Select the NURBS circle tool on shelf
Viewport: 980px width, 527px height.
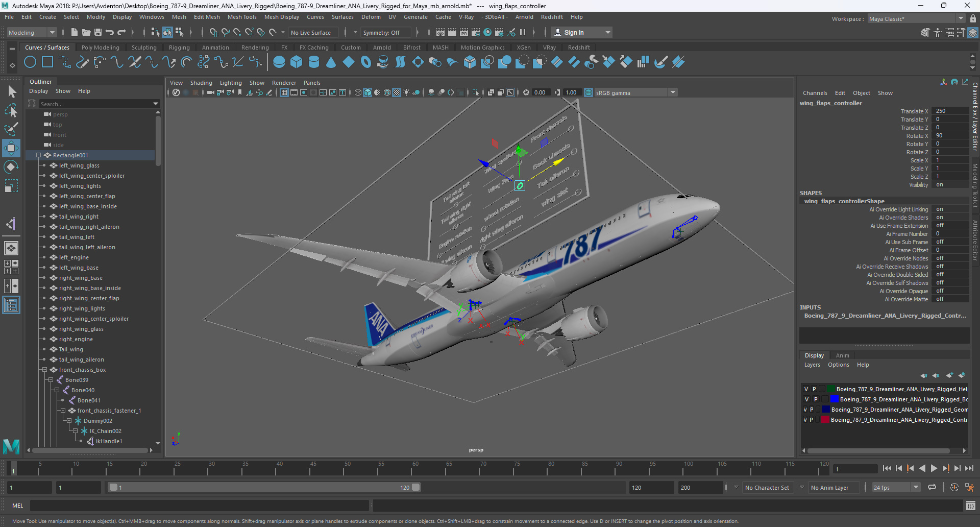[x=30, y=62]
